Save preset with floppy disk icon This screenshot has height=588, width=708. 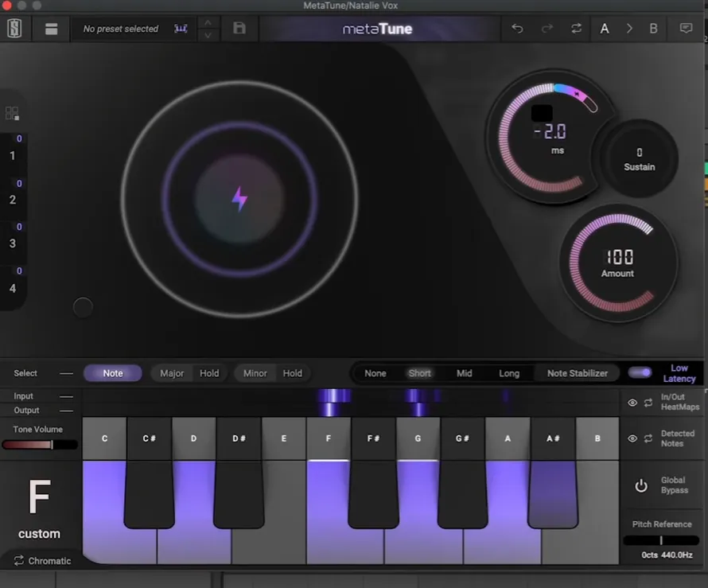(x=239, y=28)
